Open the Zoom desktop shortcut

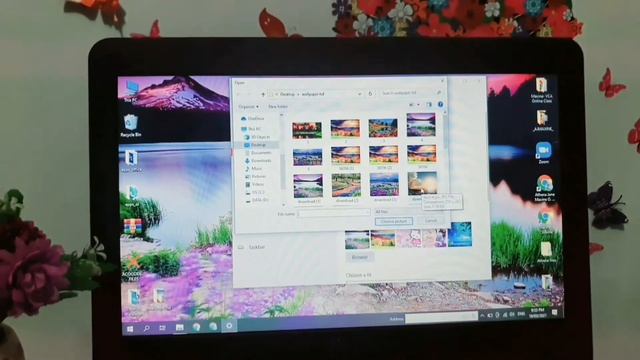(543, 153)
